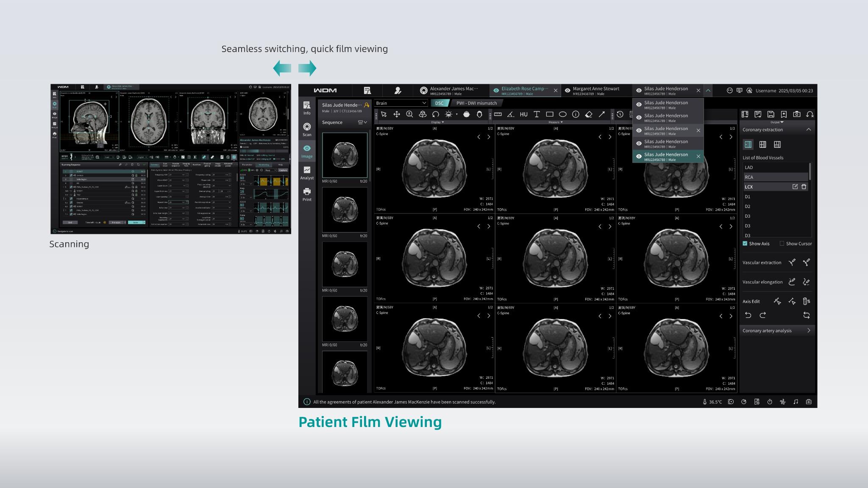Screen dimensions: 868x488
Task: Choose the ellipse ROI tool
Action: click(x=562, y=114)
